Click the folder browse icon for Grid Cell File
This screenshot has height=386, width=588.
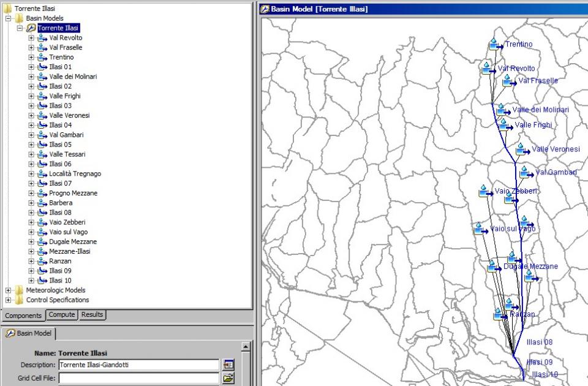point(228,379)
